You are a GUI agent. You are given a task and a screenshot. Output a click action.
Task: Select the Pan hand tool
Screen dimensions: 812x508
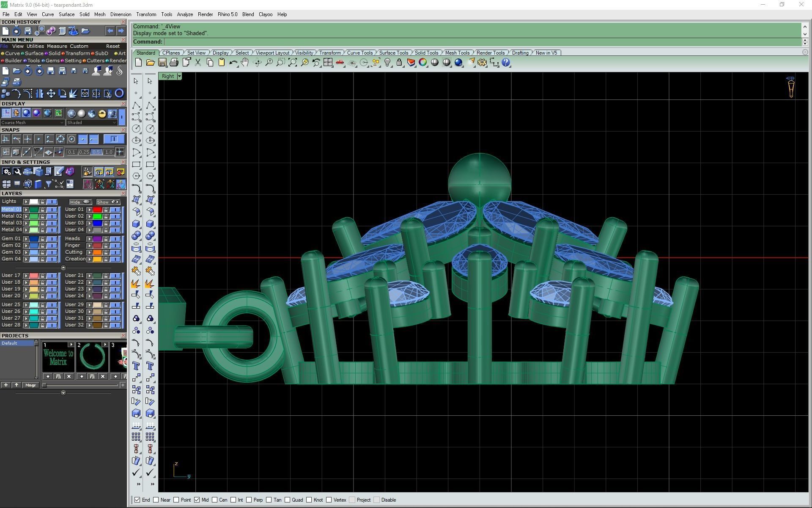(245, 63)
